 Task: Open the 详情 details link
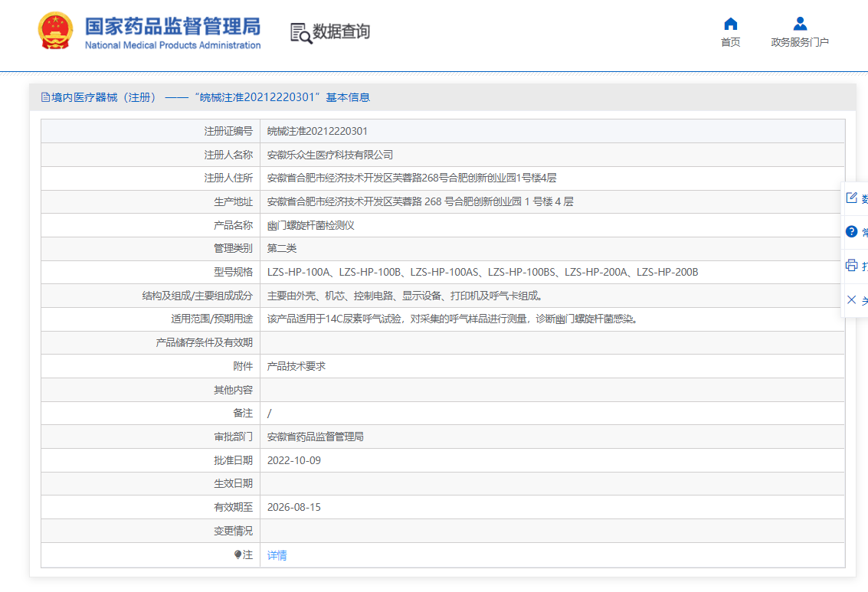point(277,555)
